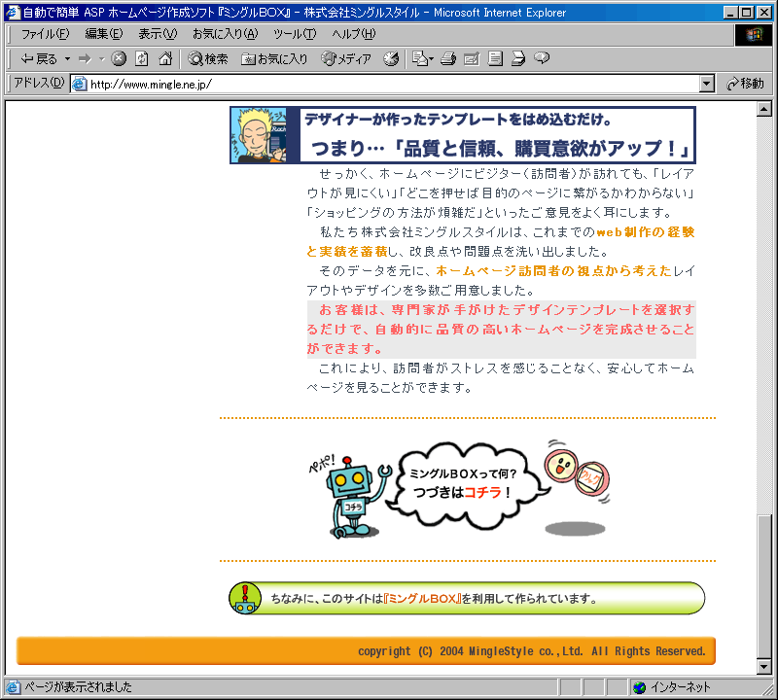Image resolution: width=778 pixels, height=700 pixels.
Task: Click the red コチラ text in the cloud bubble
Action: tap(482, 493)
